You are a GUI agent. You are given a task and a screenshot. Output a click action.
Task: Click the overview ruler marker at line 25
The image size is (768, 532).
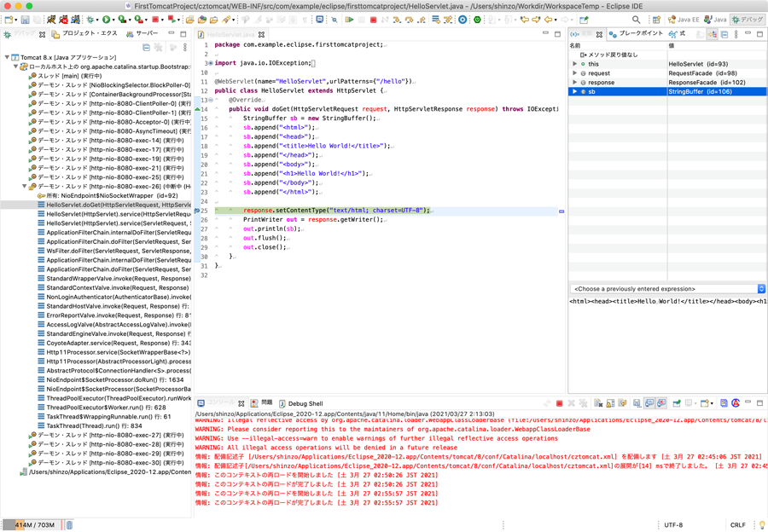tap(561, 211)
